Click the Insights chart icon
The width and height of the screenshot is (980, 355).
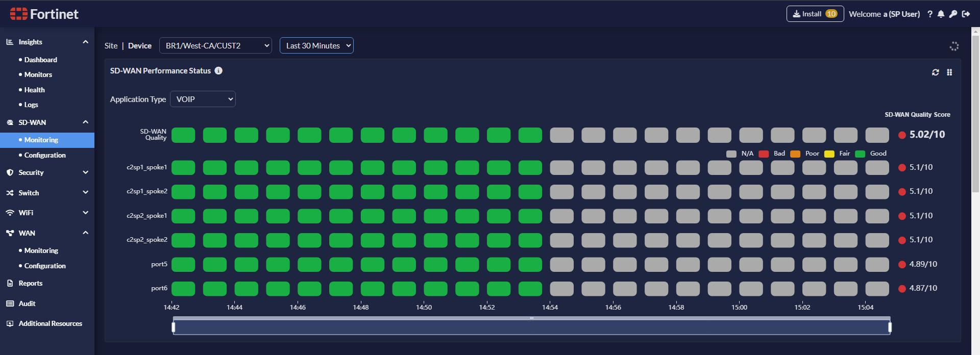pos(10,42)
